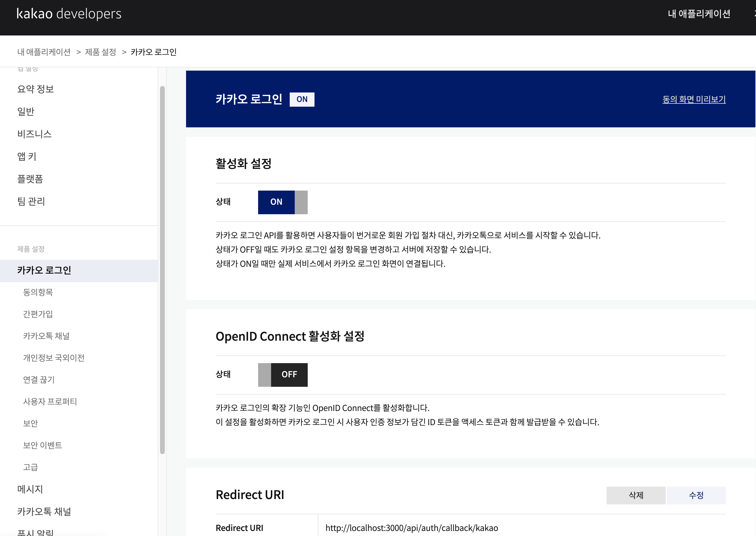Open 앱 키 sidebar item
This screenshot has height=536, width=756.
[27, 156]
